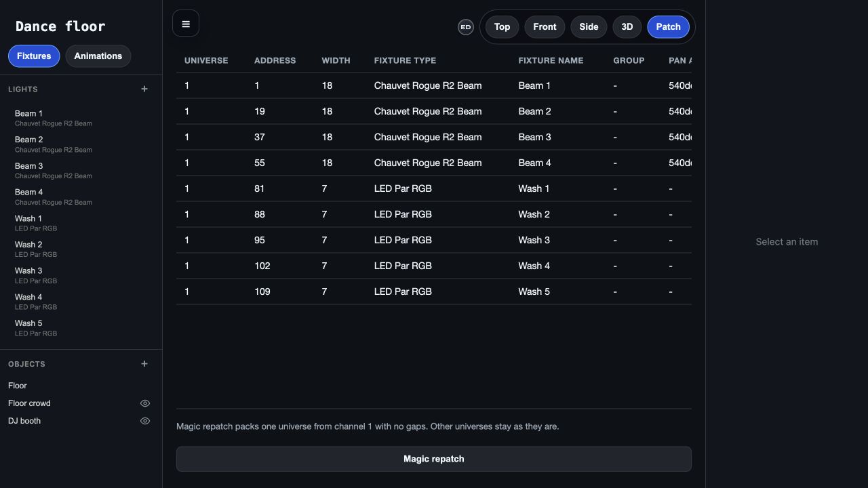Select Beam 3 in the Lights list

coord(81,171)
